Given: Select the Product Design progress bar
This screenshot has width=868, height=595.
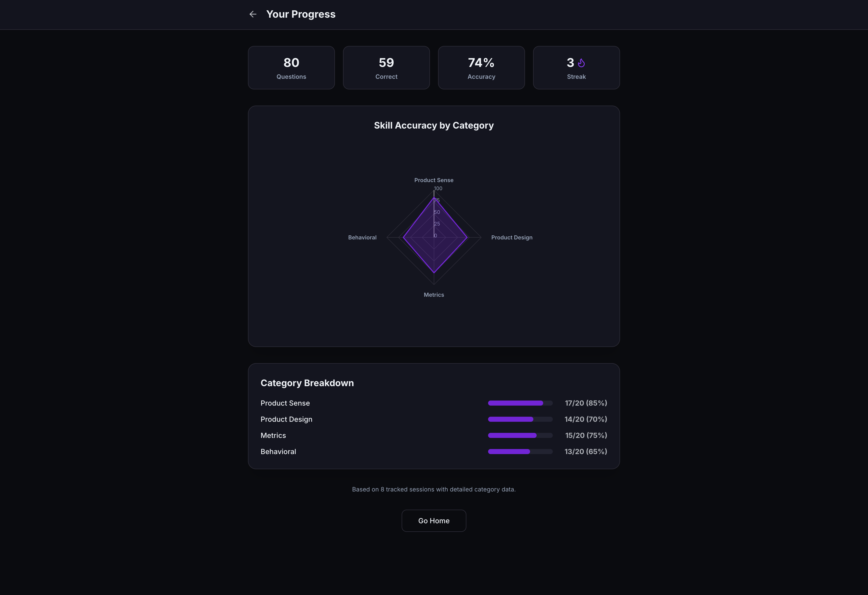Looking at the screenshot, I should tap(520, 419).
